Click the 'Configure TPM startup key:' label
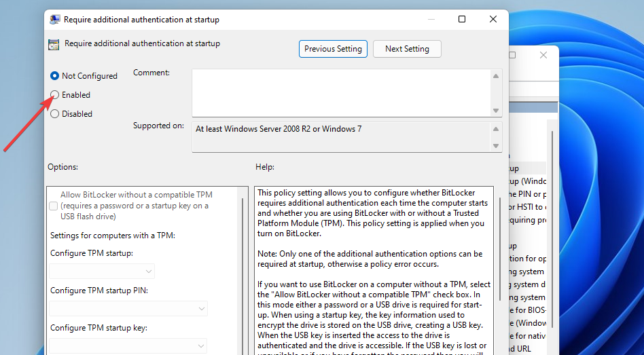The image size is (644, 355). pos(99,328)
